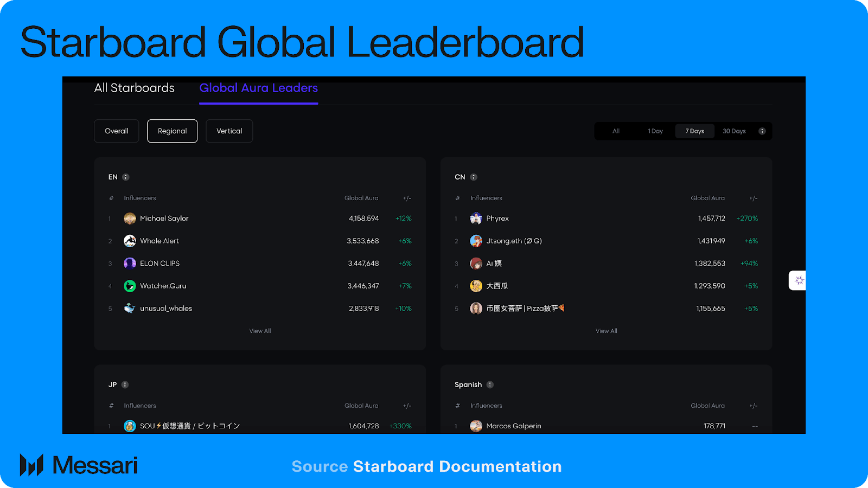
Task: Click the Spanish leaderboard info icon
Action: click(490, 384)
